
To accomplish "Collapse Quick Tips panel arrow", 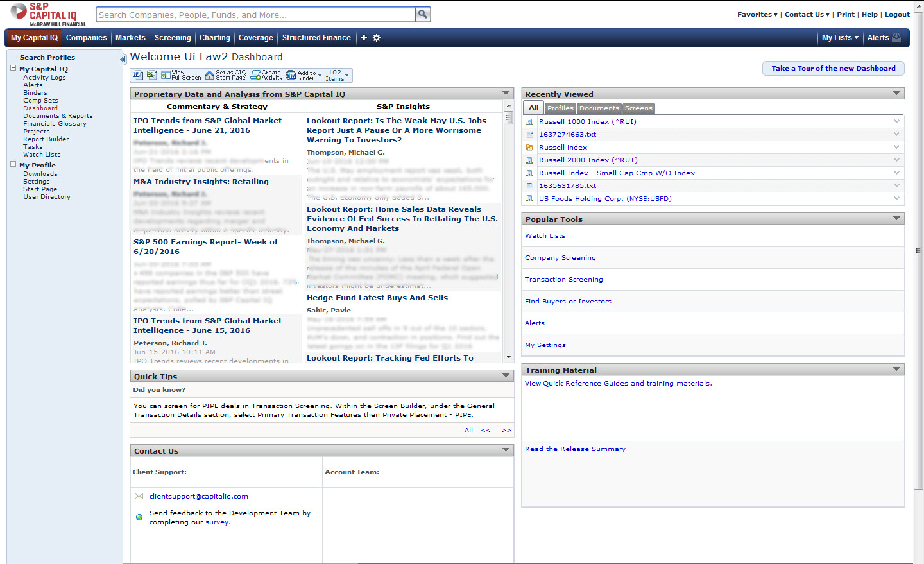I will [506, 375].
